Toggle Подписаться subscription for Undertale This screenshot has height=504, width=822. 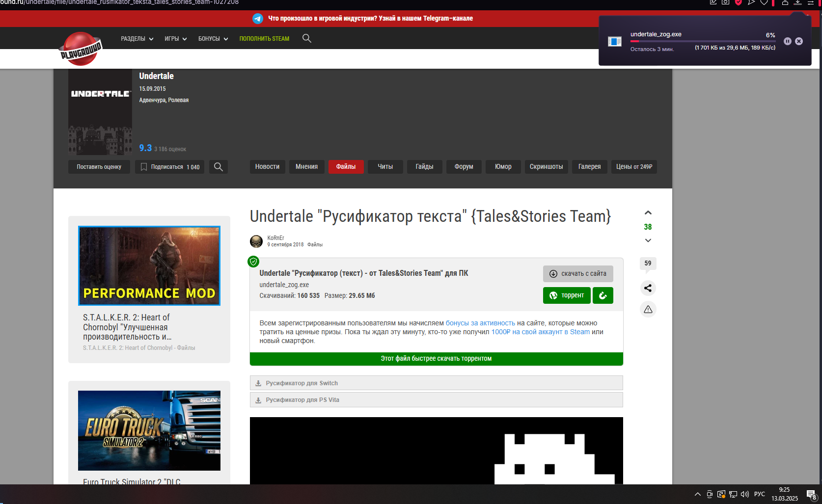click(x=170, y=167)
